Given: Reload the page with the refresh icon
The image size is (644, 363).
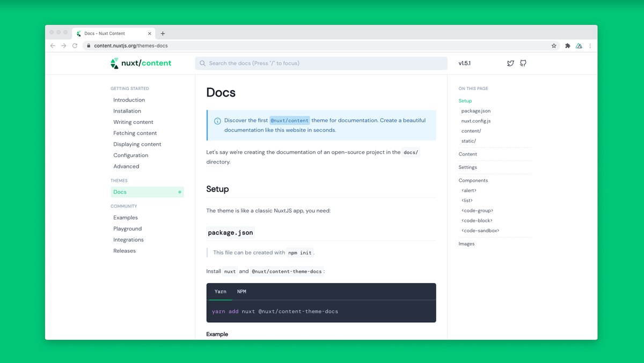Looking at the screenshot, I should 75,46.
